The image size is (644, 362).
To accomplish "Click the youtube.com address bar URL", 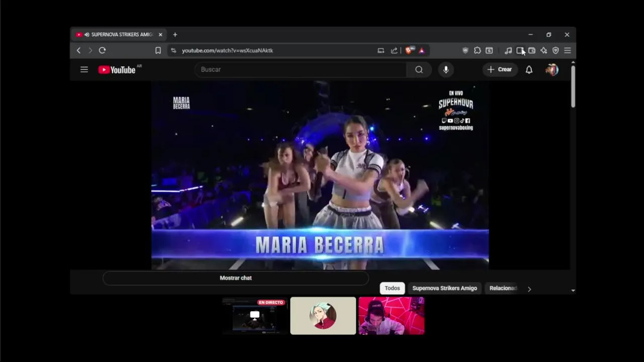I will click(x=227, y=50).
